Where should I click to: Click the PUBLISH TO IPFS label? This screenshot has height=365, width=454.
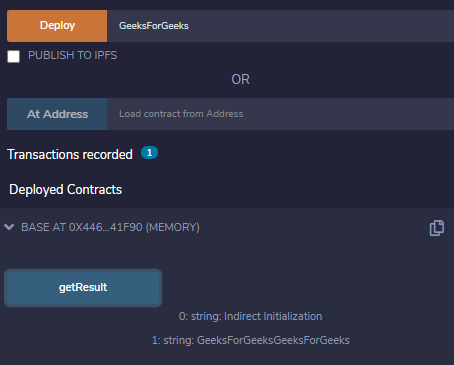(x=73, y=55)
